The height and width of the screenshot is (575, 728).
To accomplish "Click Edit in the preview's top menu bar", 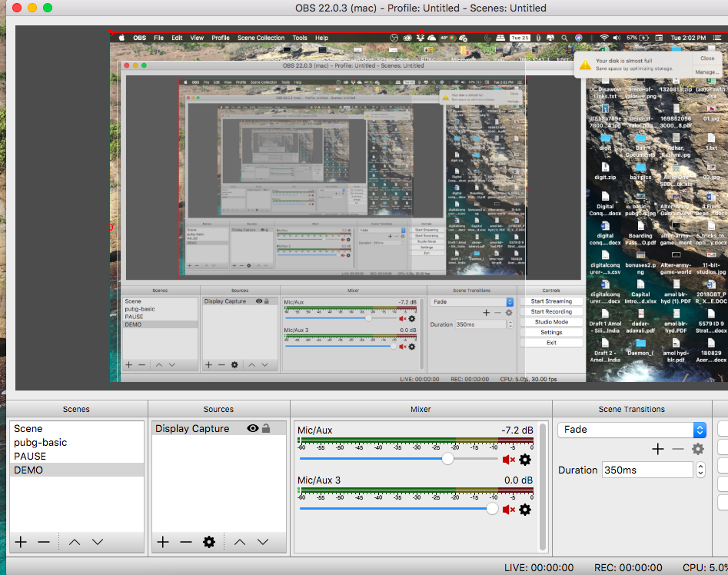I will (x=177, y=38).
